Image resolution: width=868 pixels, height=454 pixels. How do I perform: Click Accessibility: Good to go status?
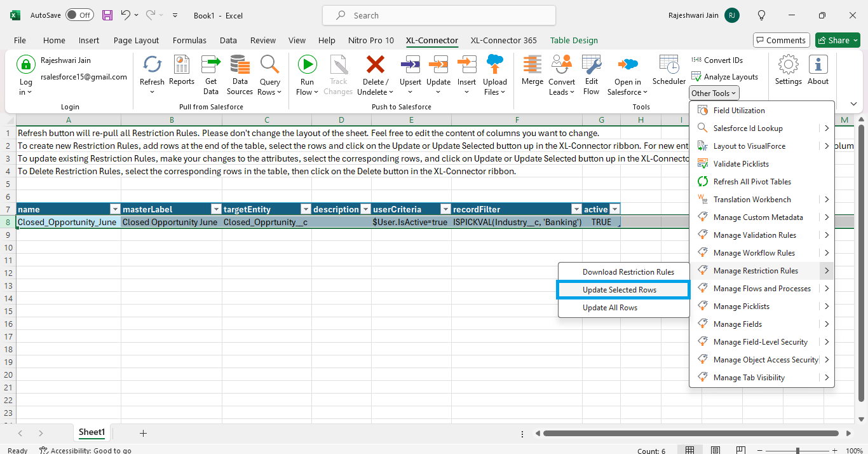[x=85, y=450]
